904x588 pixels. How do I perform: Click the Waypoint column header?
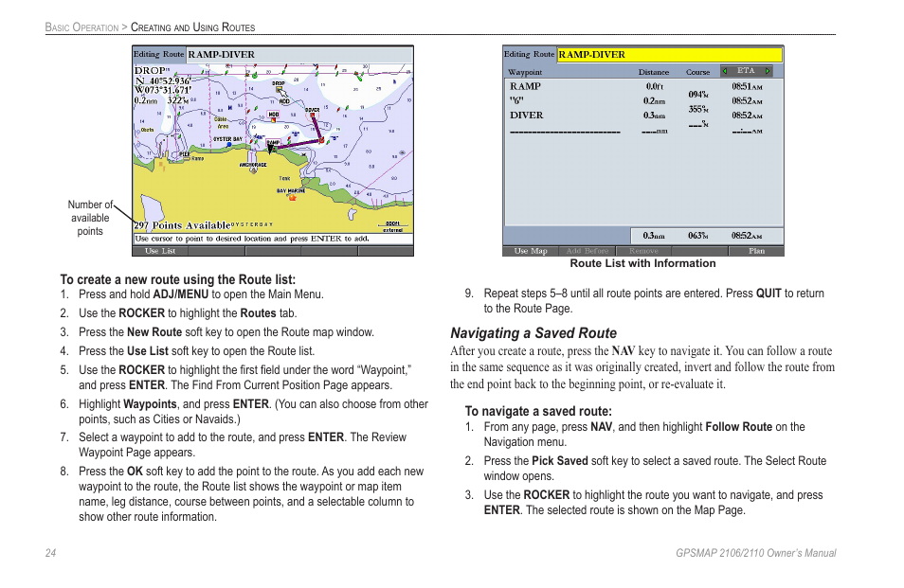click(x=525, y=73)
